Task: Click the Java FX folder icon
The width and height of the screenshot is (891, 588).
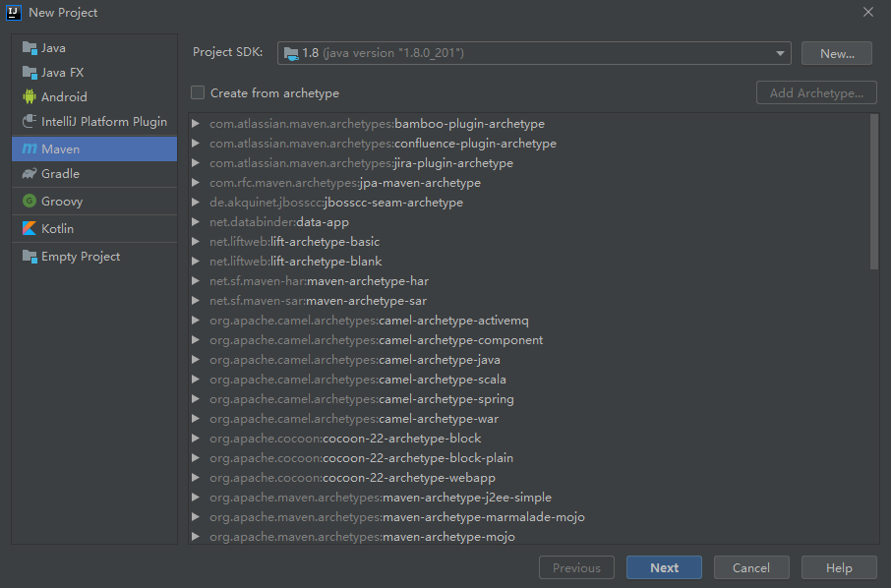Action: coord(30,72)
